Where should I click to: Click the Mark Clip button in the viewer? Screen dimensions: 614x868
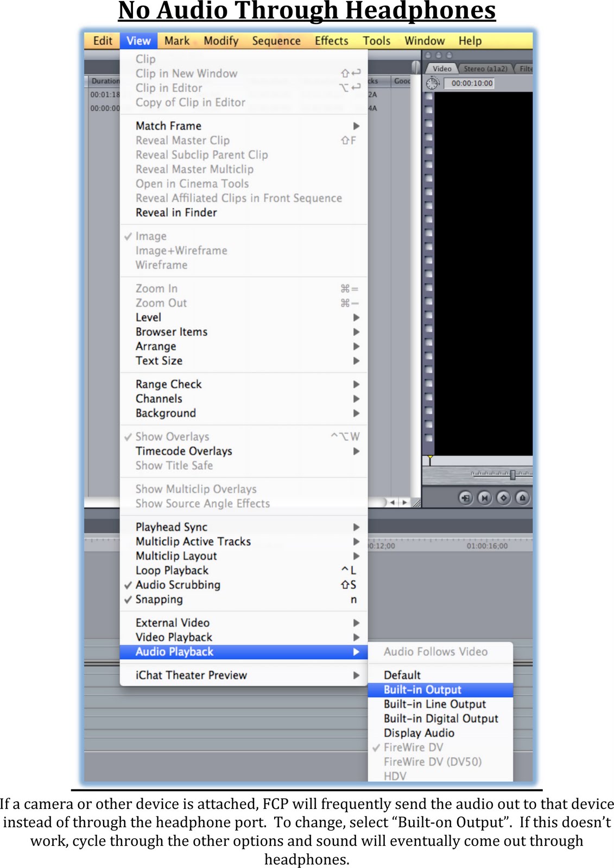(x=485, y=497)
